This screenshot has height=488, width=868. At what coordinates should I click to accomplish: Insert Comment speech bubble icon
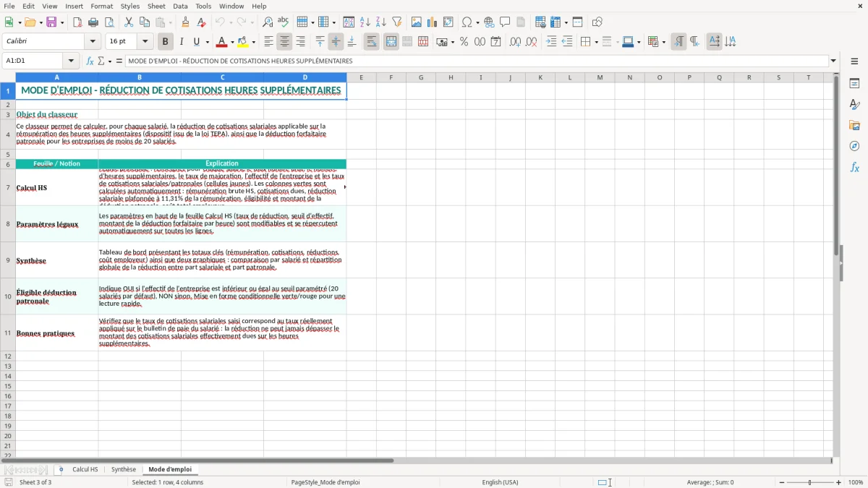coord(505,22)
